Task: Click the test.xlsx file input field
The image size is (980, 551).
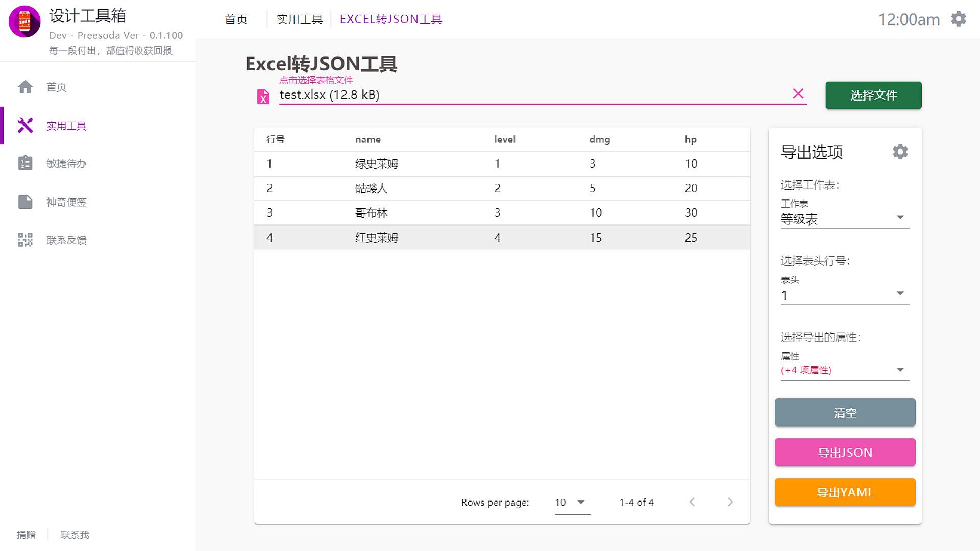Action: 531,95
